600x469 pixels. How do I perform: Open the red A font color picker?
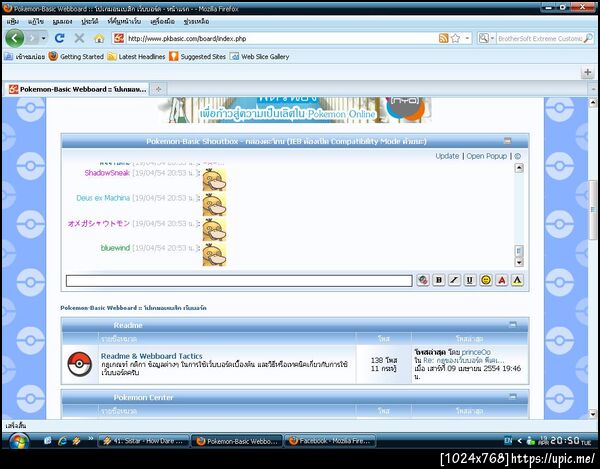(502, 280)
